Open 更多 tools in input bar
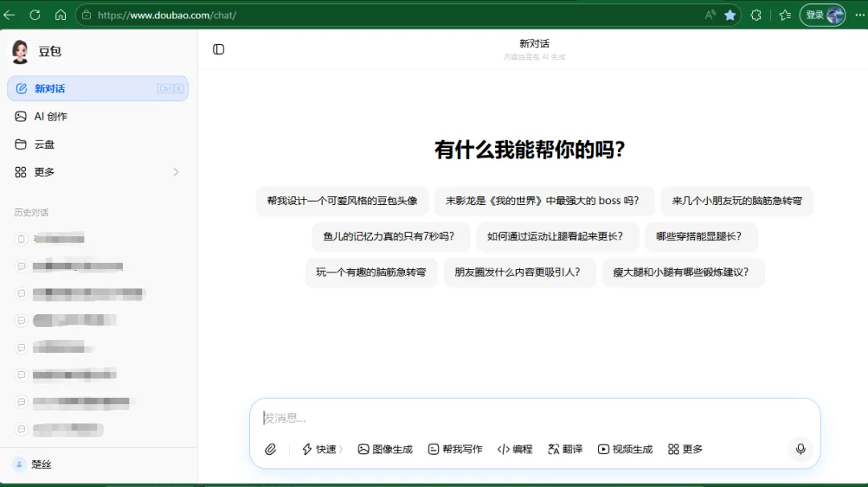 click(x=686, y=449)
